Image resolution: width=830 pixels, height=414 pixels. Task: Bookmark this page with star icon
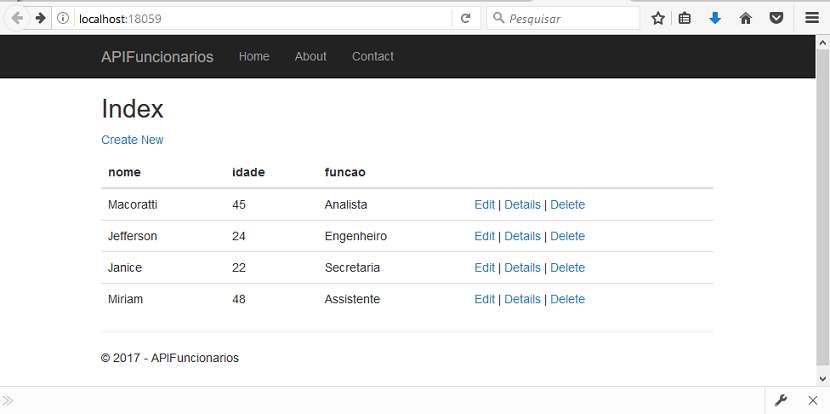click(658, 19)
